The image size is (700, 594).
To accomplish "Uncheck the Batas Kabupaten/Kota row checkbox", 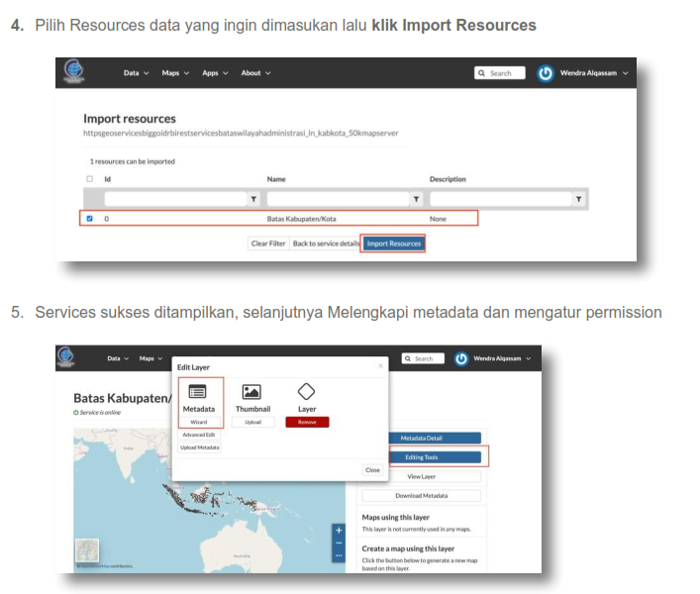I will 90,218.
